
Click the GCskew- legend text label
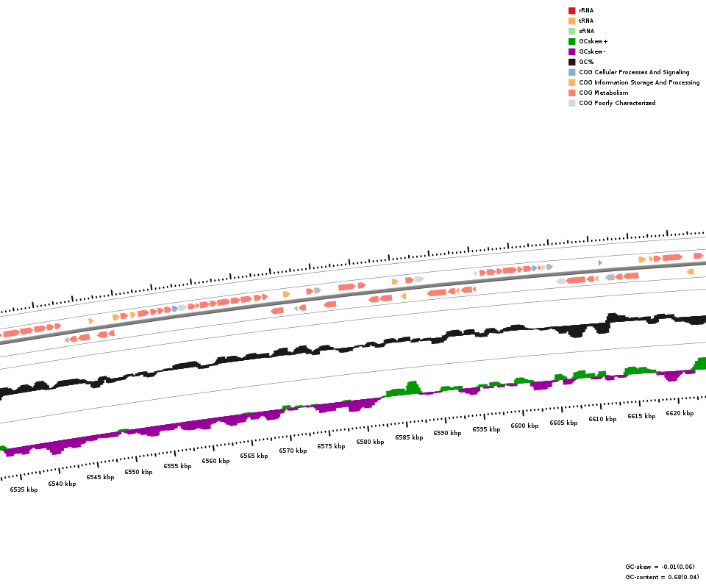(x=592, y=51)
